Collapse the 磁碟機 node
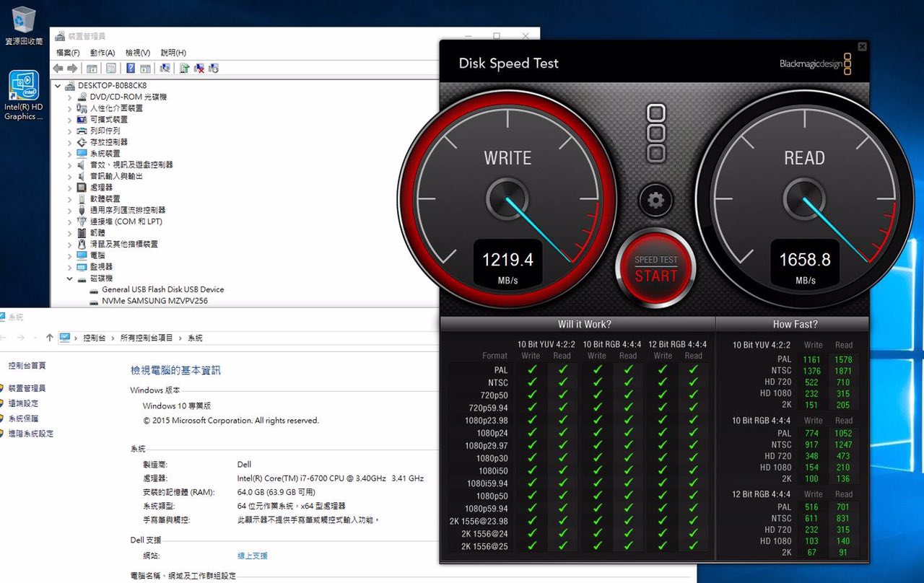Viewport: 924px width, 583px height. 70,279
